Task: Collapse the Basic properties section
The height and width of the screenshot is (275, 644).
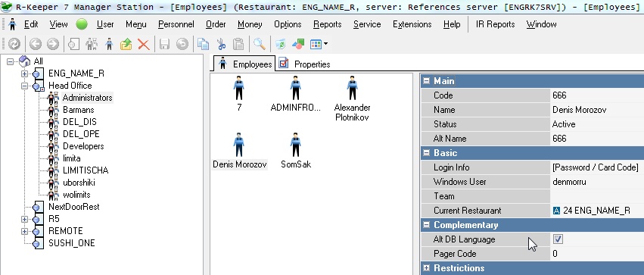Action: [x=426, y=153]
